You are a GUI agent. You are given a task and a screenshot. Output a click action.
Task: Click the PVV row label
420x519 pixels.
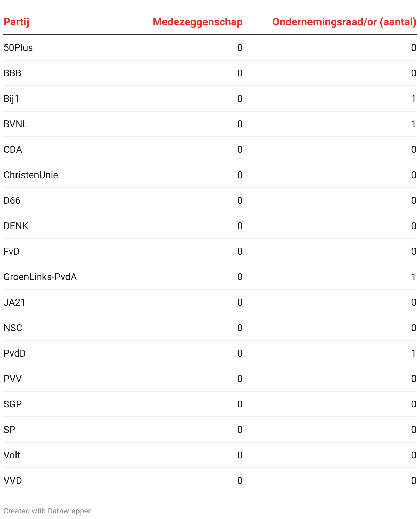tap(13, 379)
